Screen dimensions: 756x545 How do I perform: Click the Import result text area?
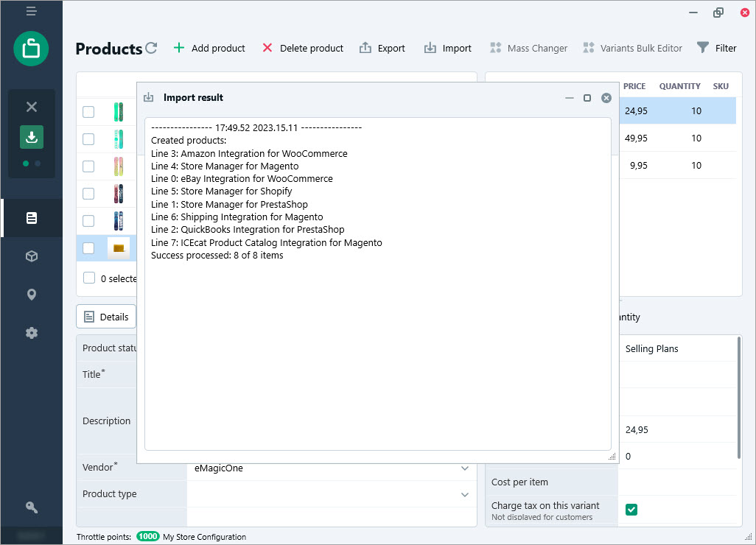[377, 284]
